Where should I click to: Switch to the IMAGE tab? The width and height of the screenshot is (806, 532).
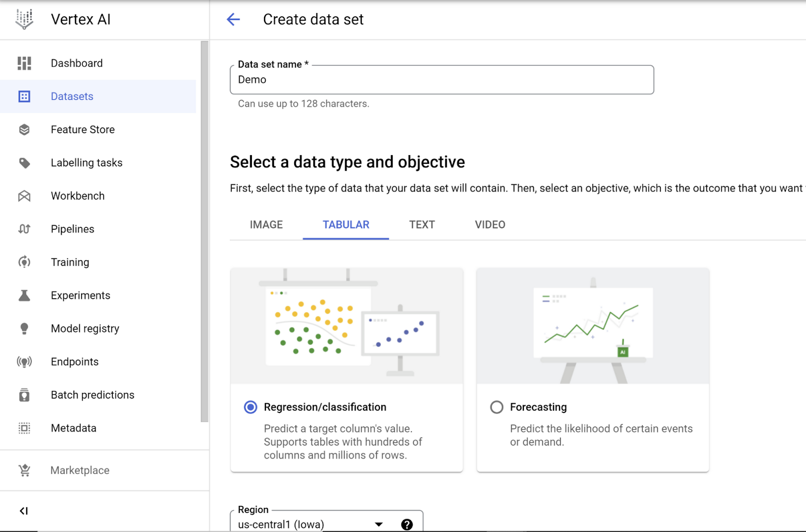pos(266,225)
